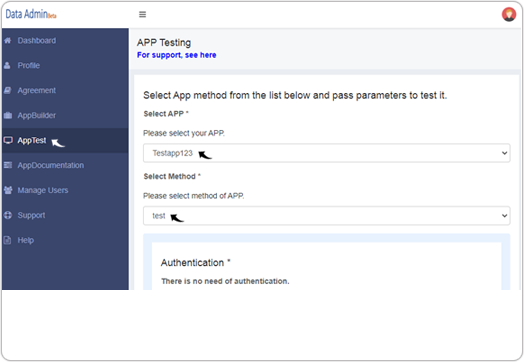
Task: Follow the 'For support, see here' link
Action: (x=176, y=55)
